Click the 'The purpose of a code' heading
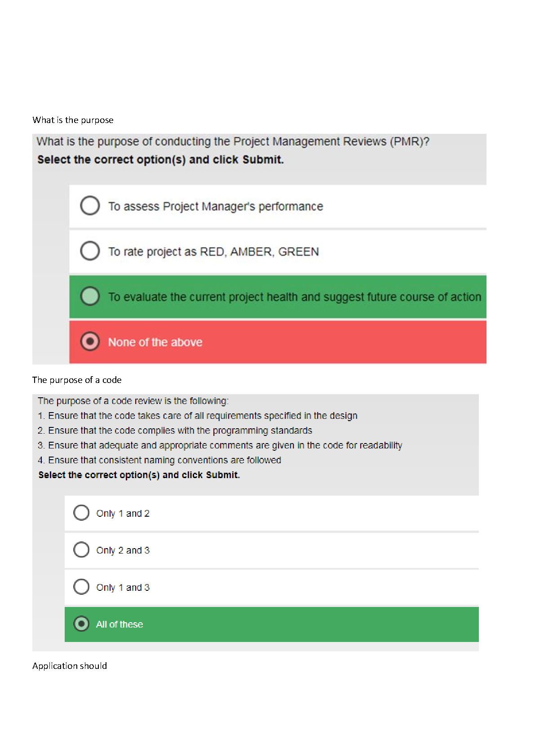The width and height of the screenshot is (535, 756). pos(77,380)
